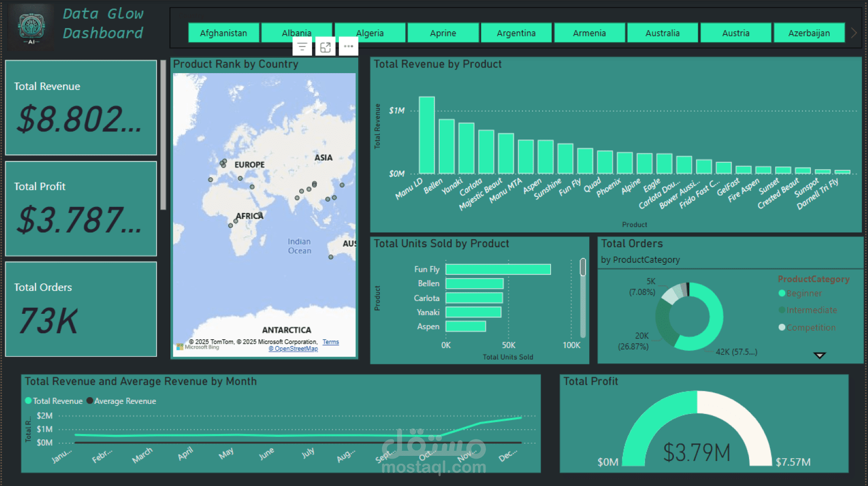Select the Yanaki revenue bar

click(x=466, y=148)
